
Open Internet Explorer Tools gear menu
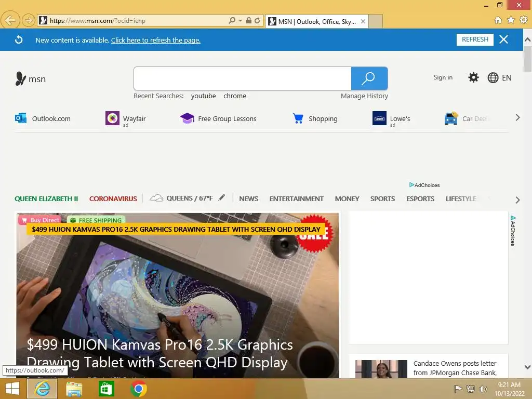[x=524, y=20]
